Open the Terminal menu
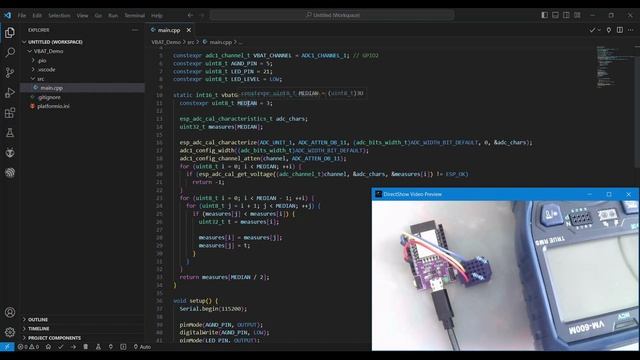640x360 pixels. pyautogui.click(x=134, y=15)
